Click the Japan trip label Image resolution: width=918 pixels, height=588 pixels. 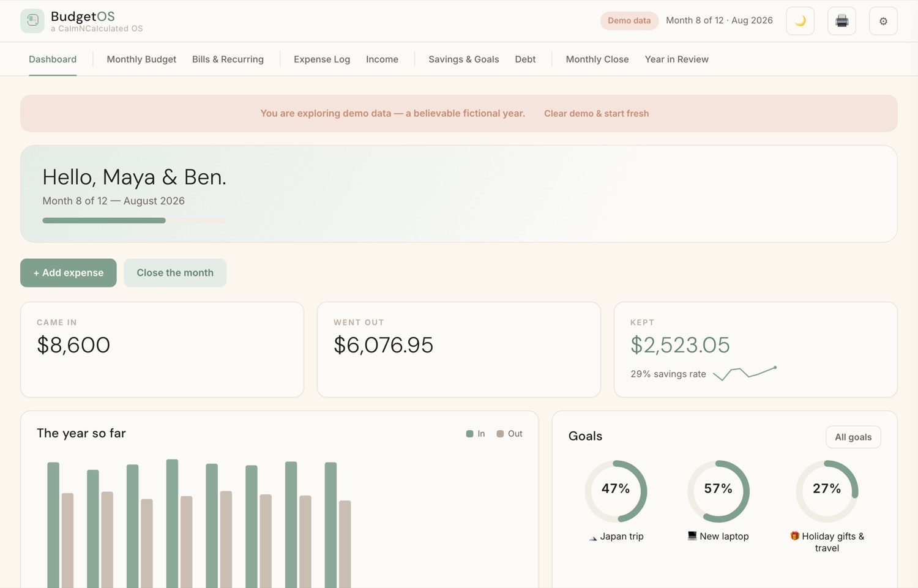(x=622, y=536)
